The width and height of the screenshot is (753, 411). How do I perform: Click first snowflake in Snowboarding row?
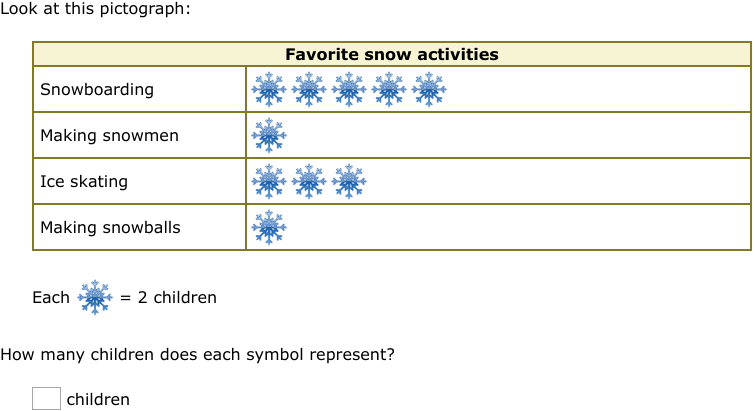tap(269, 89)
